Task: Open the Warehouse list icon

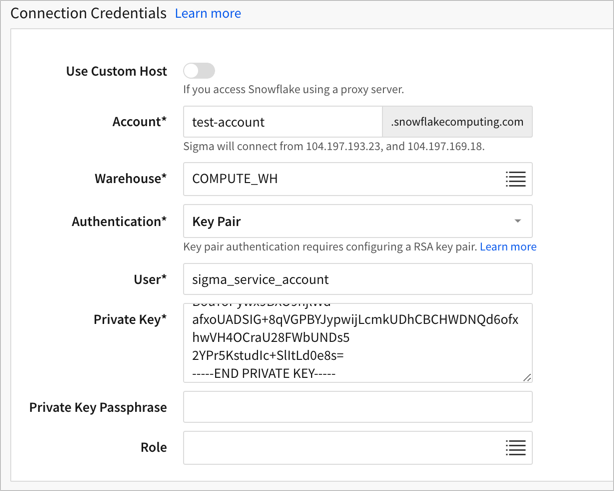Action: click(515, 179)
